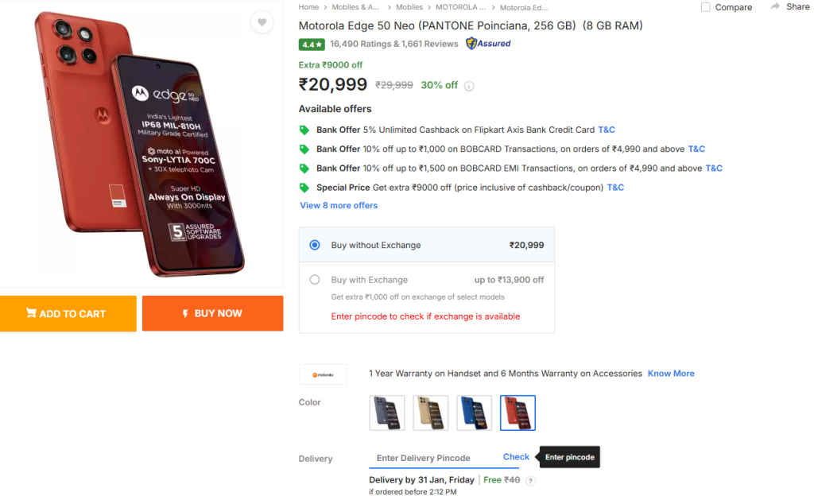This screenshot has height=504, width=814.
Task: Select the blue color variant swatch
Action: point(474,412)
